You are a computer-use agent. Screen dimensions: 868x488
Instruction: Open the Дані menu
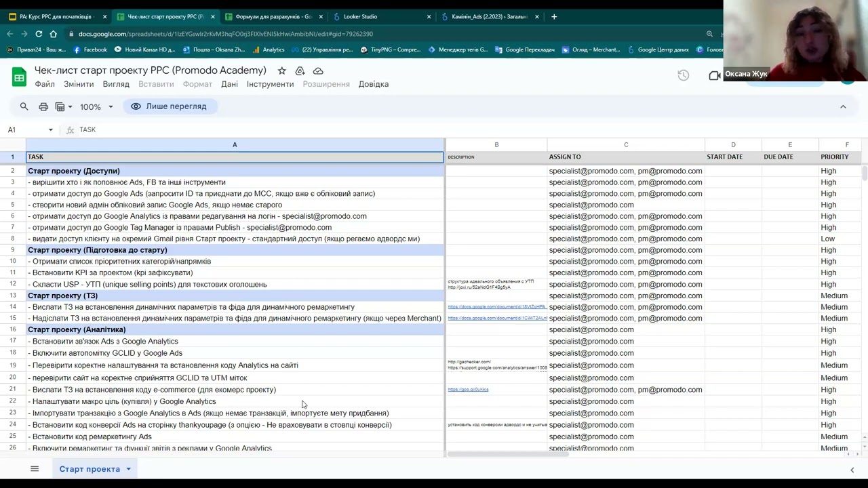point(229,84)
